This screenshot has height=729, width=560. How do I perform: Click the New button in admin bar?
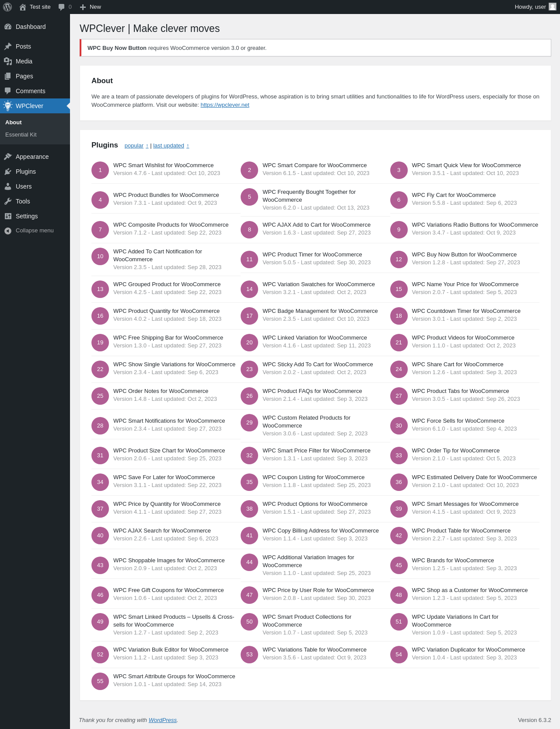click(x=91, y=7)
